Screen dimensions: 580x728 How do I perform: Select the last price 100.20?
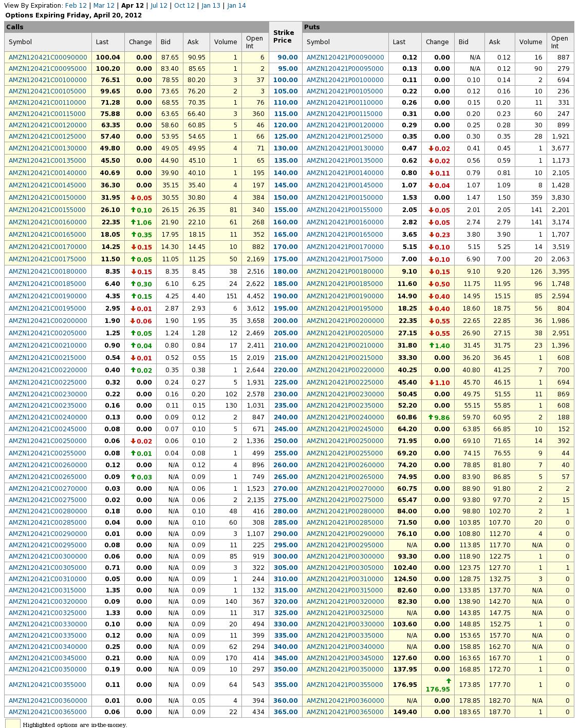[x=108, y=69]
